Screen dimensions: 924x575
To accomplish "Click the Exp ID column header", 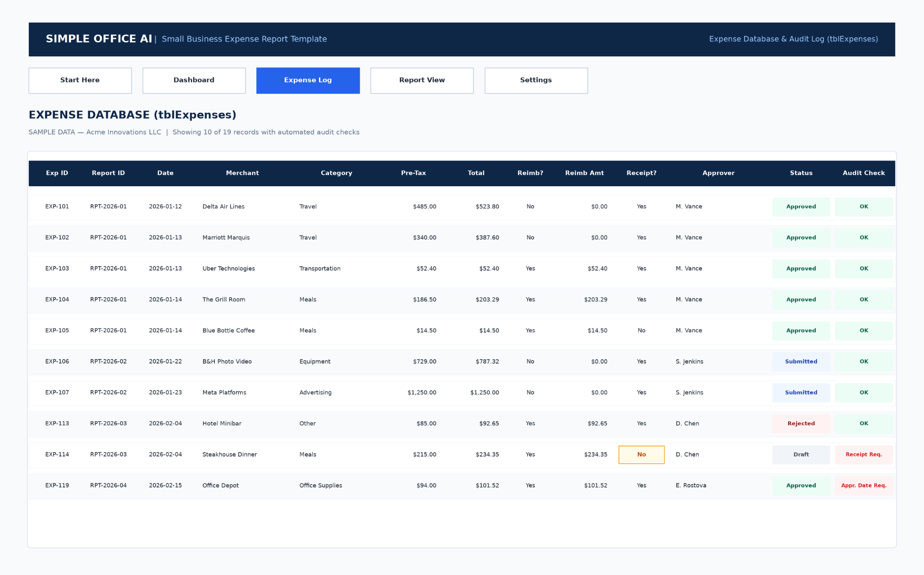I will tap(57, 173).
